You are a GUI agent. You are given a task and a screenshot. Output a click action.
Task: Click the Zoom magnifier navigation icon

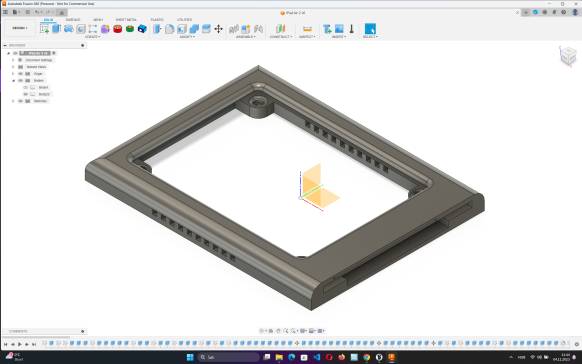point(286,331)
